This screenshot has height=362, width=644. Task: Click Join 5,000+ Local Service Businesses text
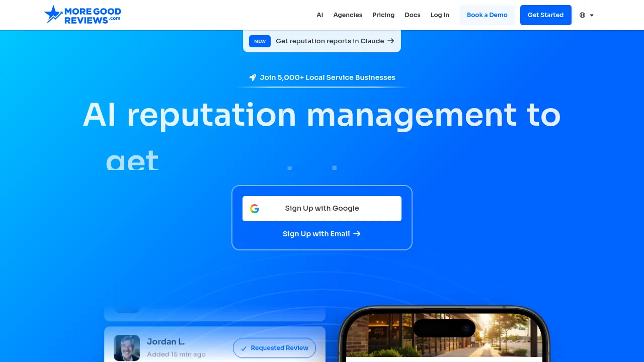328,77
